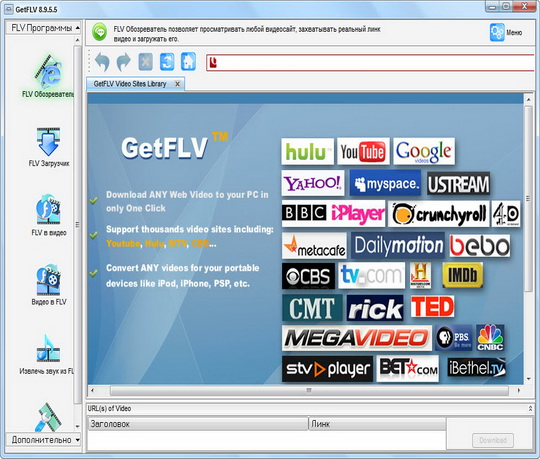The image size is (540, 459).
Task: Click the Download button
Action: pyautogui.click(x=493, y=440)
